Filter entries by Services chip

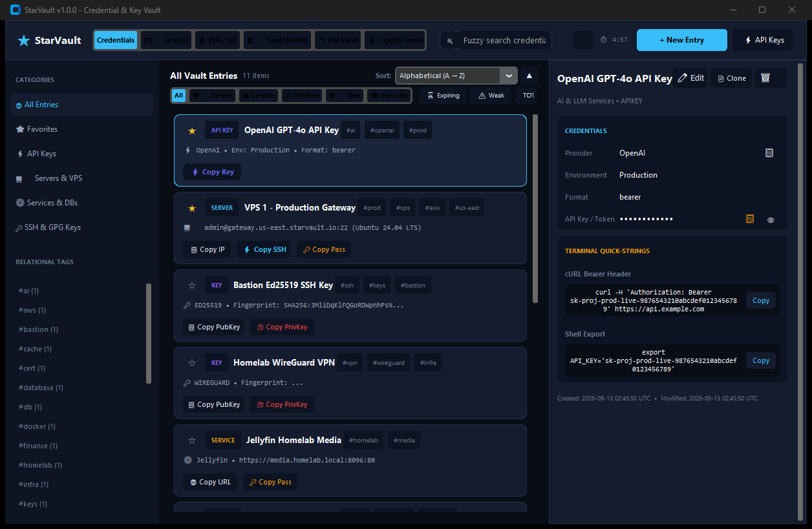(258, 96)
